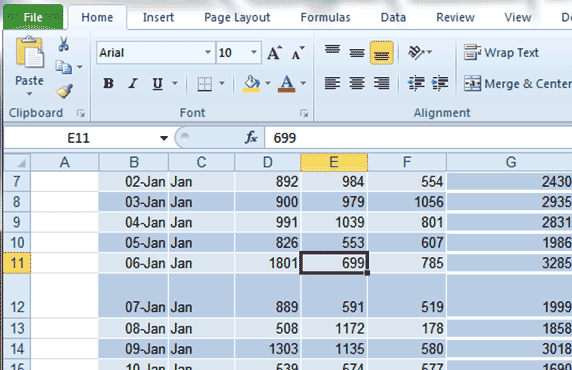Click the 07-Jan date cell
The width and height of the screenshot is (572, 370).
point(134,296)
